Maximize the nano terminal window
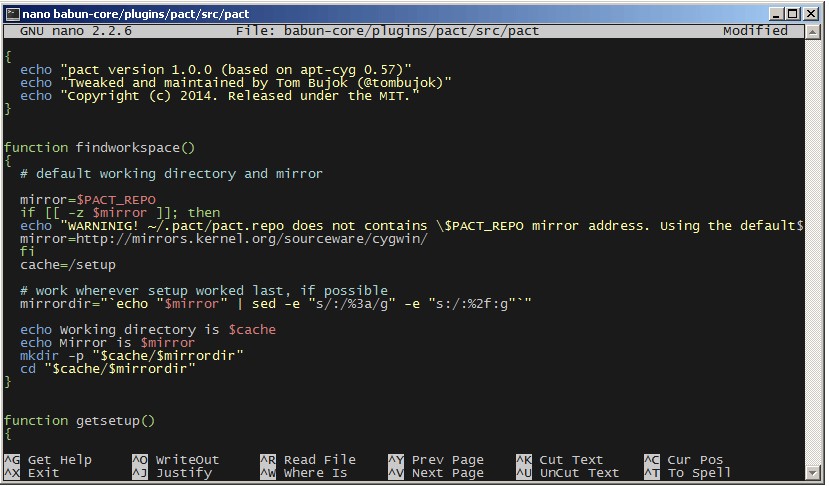 pyautogui.click(x=792, y=11)
